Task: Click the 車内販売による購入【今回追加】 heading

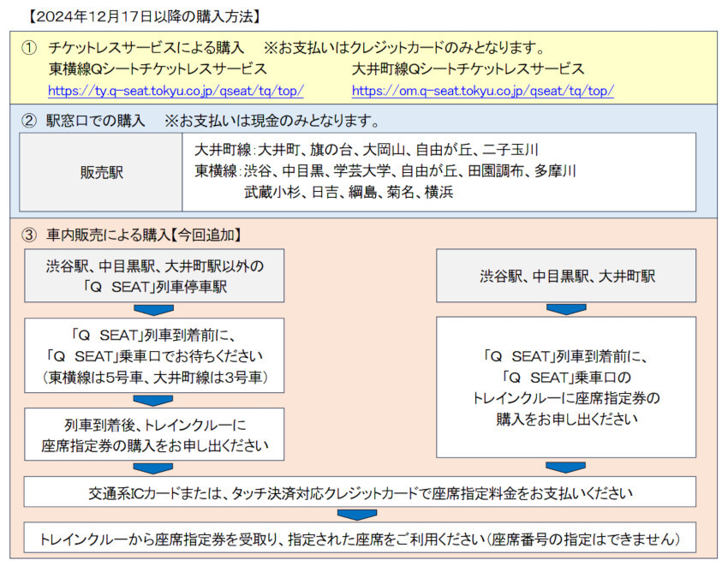Action: (144, 234)
